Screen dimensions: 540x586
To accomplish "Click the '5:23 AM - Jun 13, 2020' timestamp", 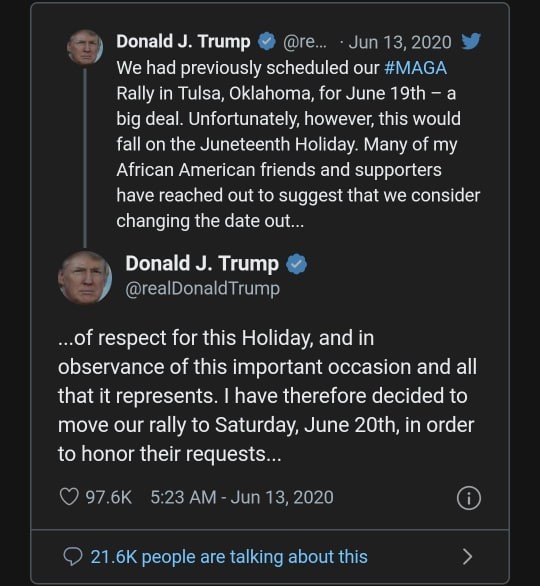I will coord(242,497).
